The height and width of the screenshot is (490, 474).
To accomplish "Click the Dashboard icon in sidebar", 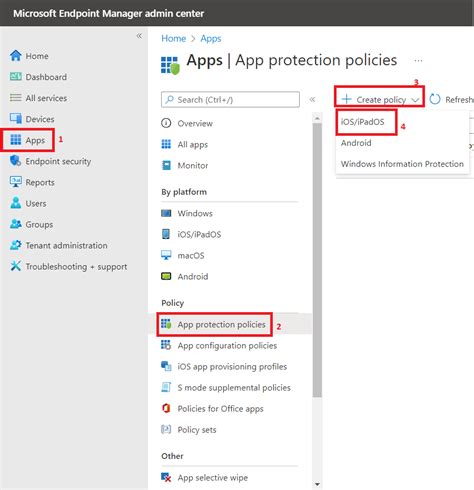I will [16, 77].
